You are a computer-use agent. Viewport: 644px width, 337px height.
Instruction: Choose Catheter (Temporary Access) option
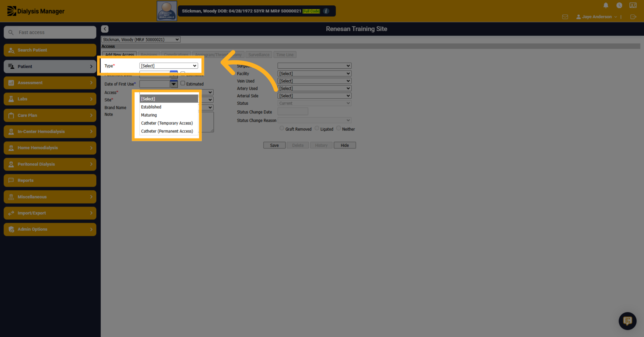169,123
